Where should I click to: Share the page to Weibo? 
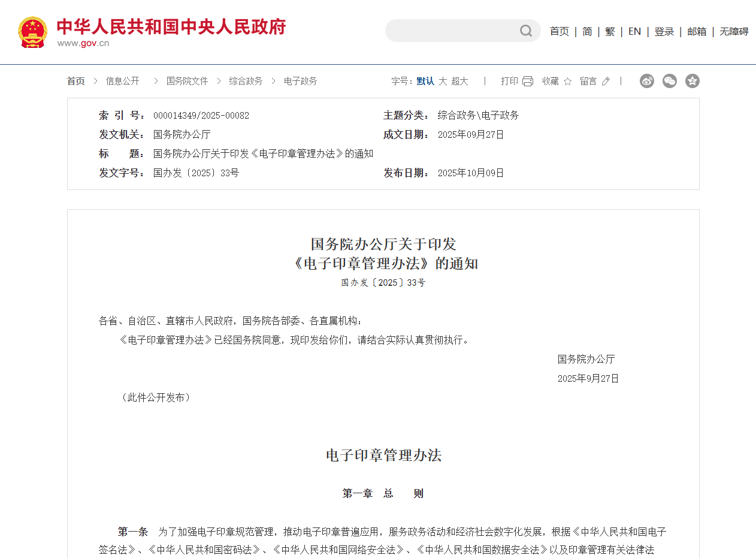click(647, 81)
